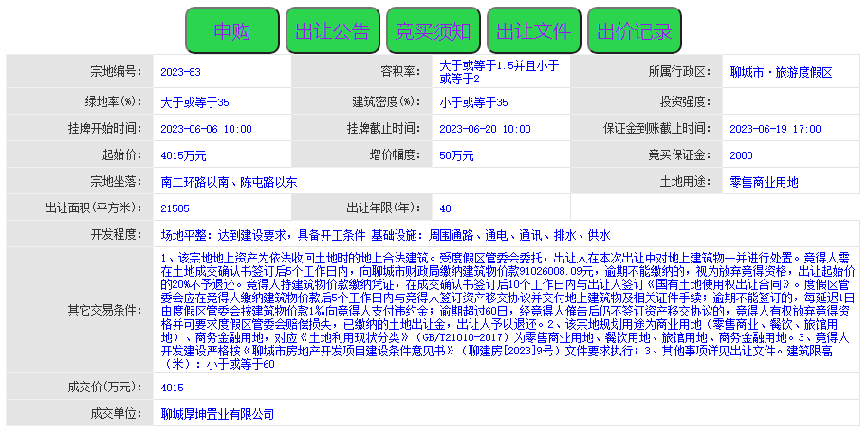
Task: Select the deposit deadline 2023-06-19 17:00
Action: [x=775, y=129]
